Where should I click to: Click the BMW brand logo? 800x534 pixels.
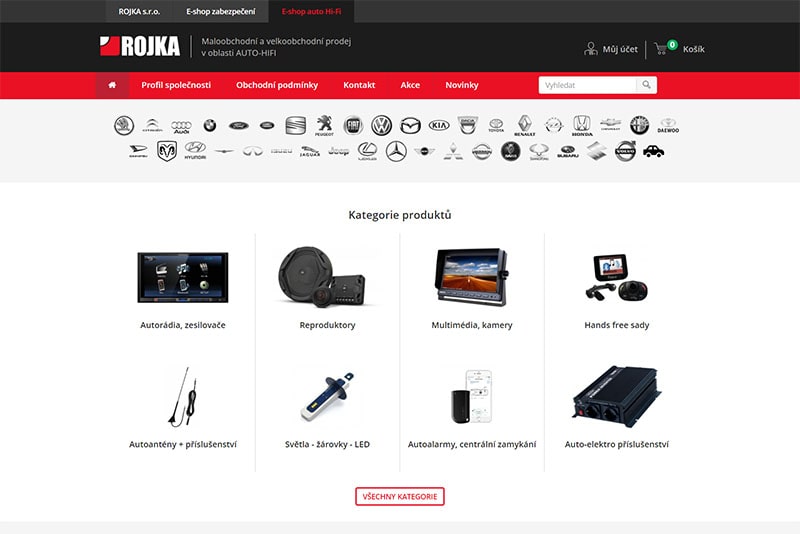210,125
